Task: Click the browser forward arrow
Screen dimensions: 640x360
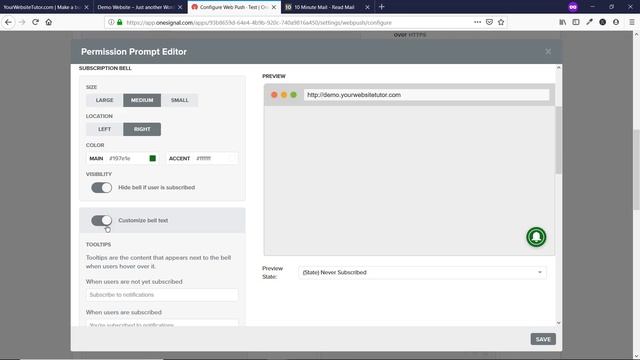Action: click(22, 22)
